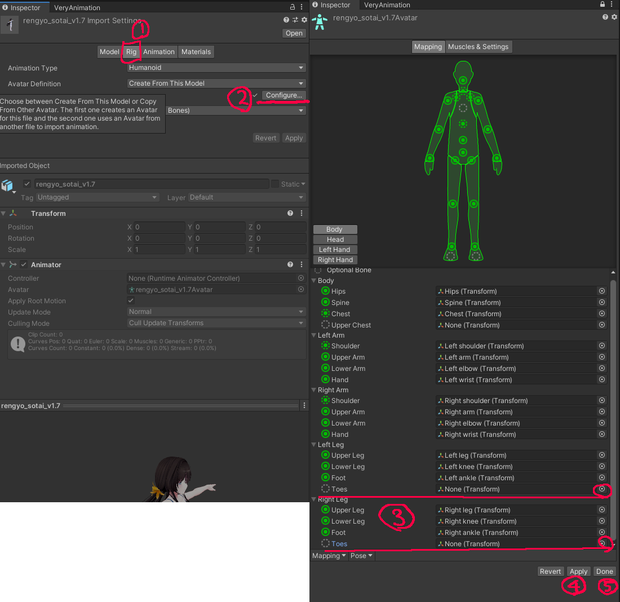Click Position X input field
The image size is (620, 602).
click(159, 227)
